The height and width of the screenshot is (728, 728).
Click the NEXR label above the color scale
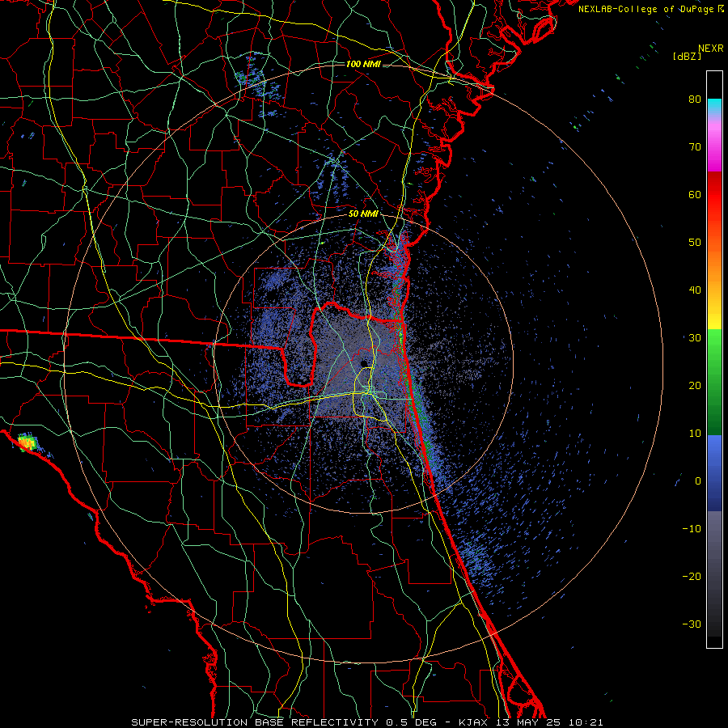point(710,49)
